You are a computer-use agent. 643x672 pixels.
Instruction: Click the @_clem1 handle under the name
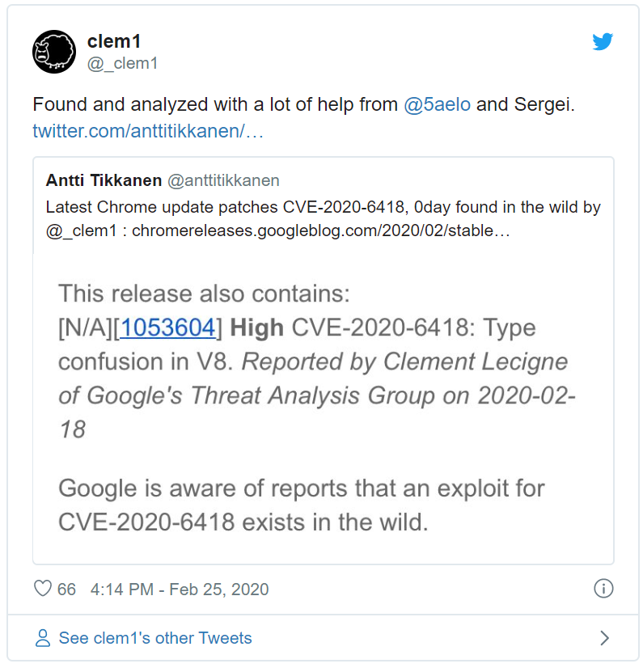click(122, 63)
